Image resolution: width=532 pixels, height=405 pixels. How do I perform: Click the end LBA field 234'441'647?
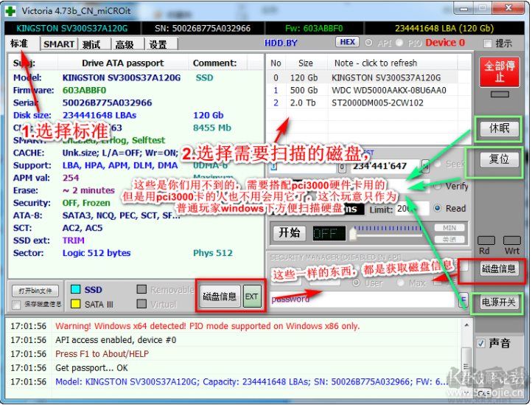385,167
